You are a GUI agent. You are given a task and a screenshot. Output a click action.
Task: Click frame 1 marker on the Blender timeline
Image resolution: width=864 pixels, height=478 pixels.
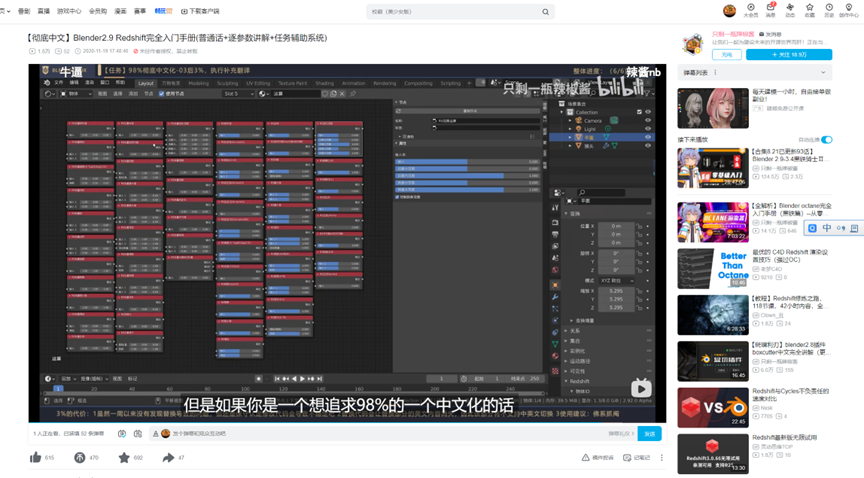(57, 389)
